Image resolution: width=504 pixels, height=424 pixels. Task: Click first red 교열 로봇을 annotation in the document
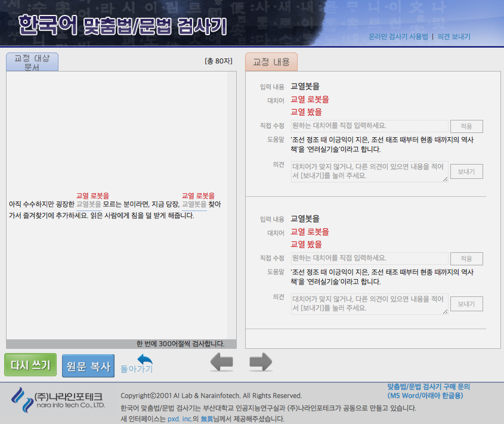point(92,196)
